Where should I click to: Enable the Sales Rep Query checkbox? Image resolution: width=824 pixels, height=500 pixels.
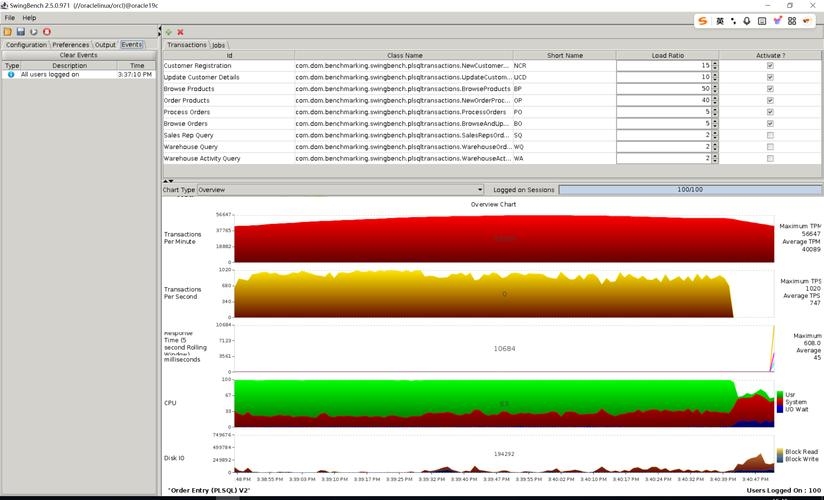[x=769, y=135]
